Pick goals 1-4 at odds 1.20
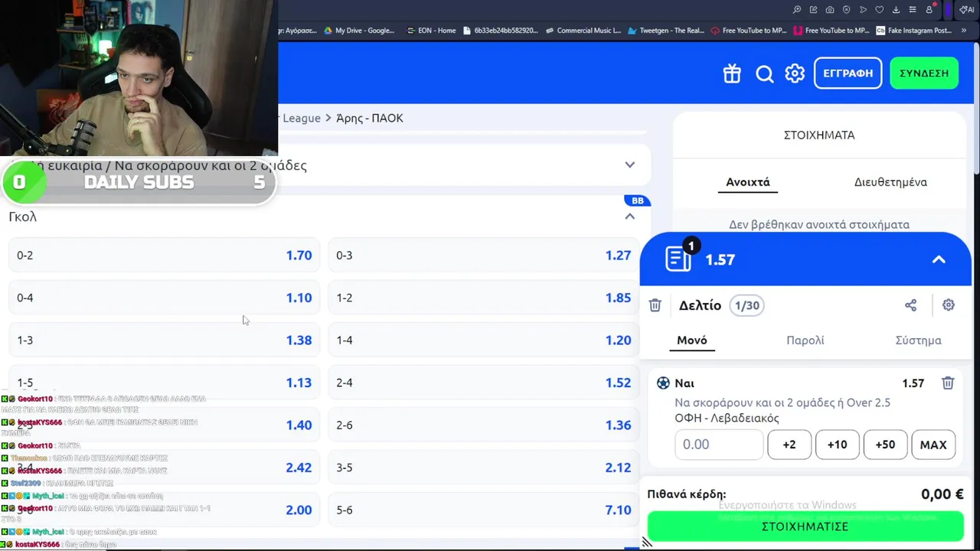The width and height of the screenshot is (980, 551). point(484,341)
